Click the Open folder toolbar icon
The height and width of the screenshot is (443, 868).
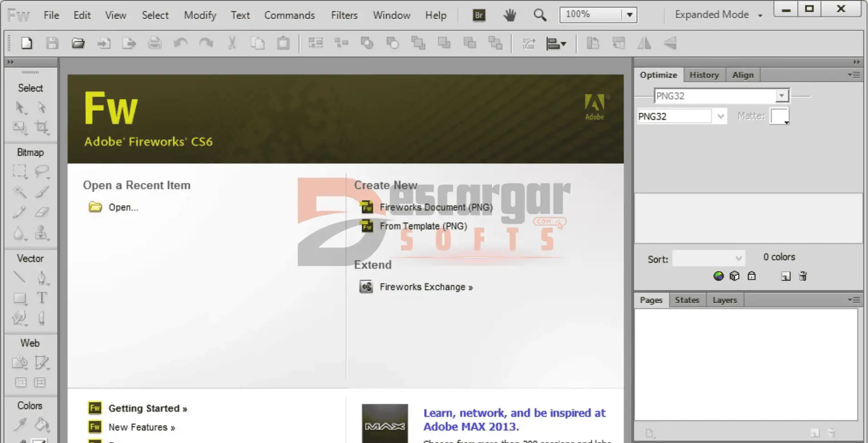coord(78,43)
